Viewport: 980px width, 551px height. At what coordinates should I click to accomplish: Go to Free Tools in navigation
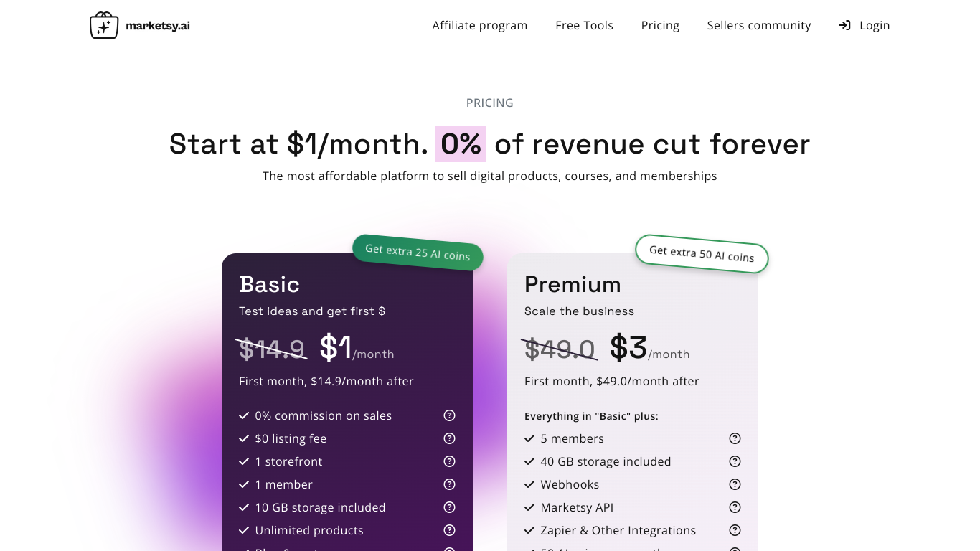click(584, 25)
